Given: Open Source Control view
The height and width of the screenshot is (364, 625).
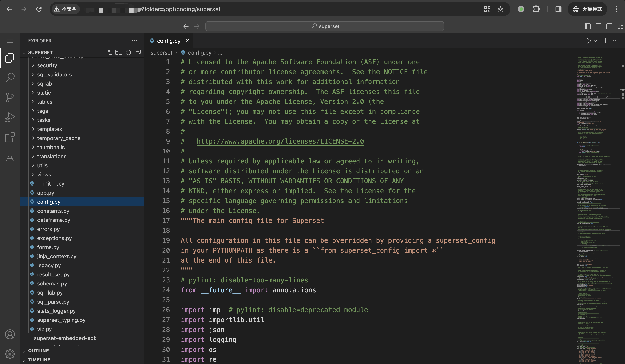Looking at the screenshot, I should pos(10,97).
